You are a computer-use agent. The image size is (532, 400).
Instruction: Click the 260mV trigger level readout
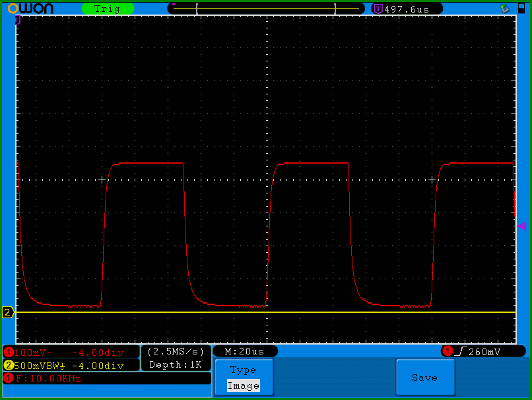[484, 352]
